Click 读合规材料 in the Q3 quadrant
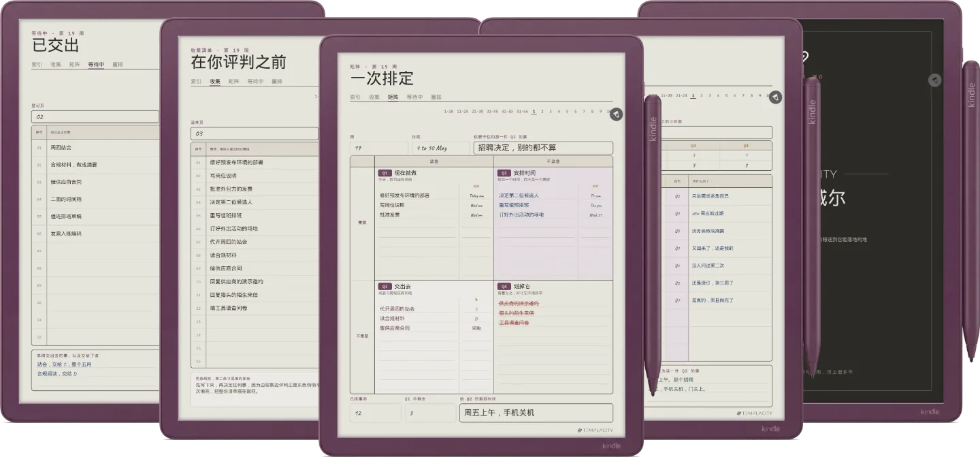This screenshot has width=980, height=457. coord(392,318)
